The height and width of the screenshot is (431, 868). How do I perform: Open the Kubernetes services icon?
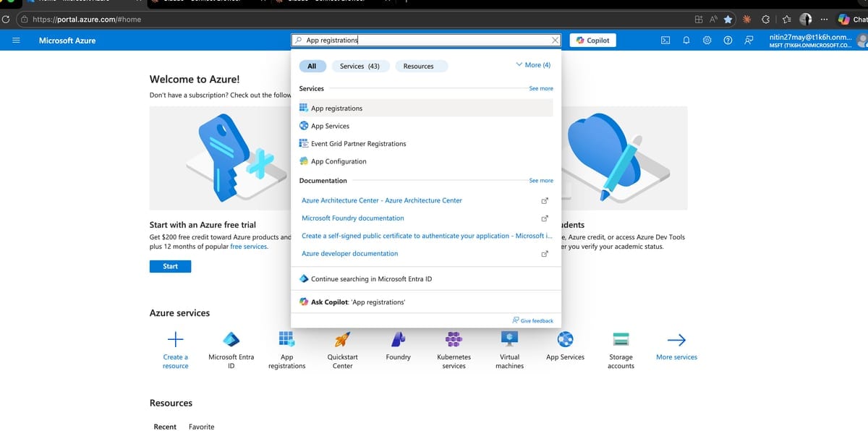454,338
